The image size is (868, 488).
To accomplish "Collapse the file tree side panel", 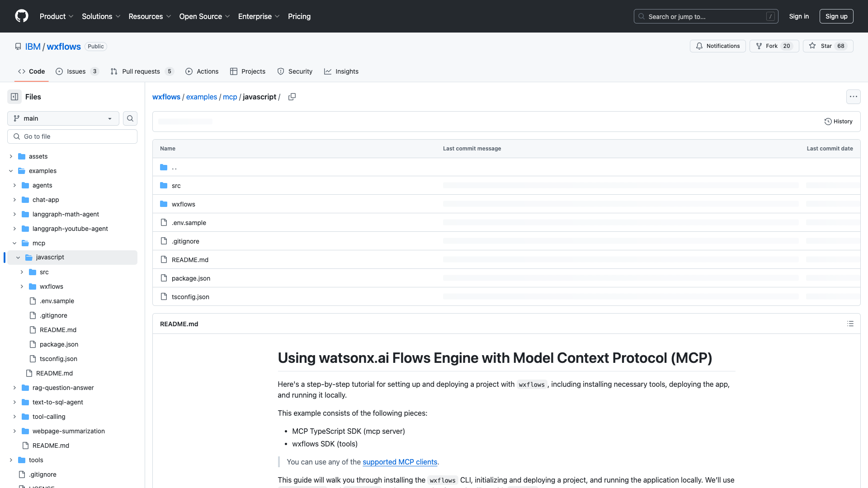I will click(14, 97).
